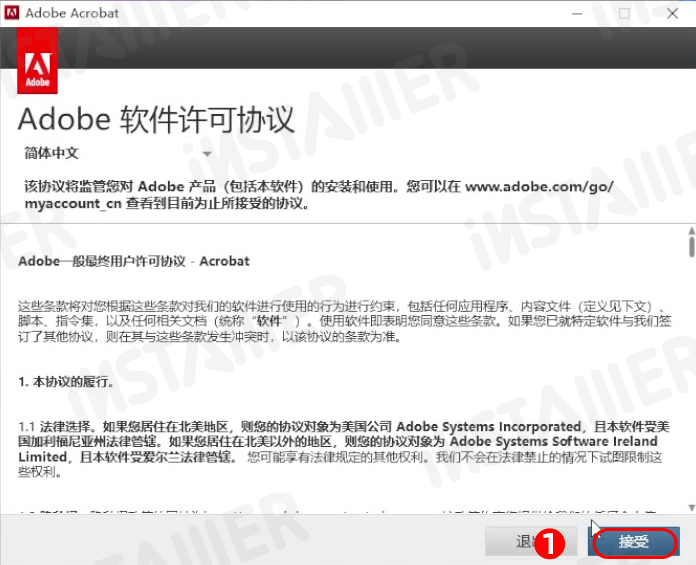The image size is (696, 565).
Task: Close the Adobe Acrobat window
Action: [x=672, y=13]
